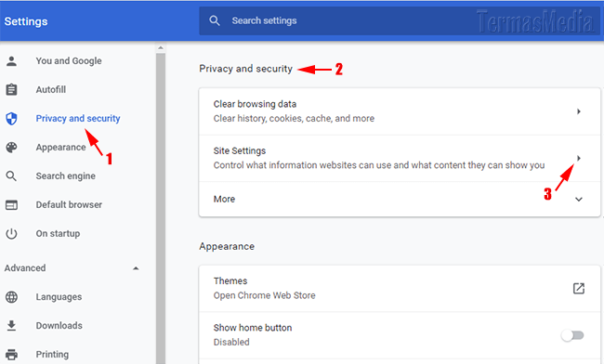The width and height of the screenshot is (604, 364).
Task: Select Autofill in sidebar
Action: [x=51, y=90]
